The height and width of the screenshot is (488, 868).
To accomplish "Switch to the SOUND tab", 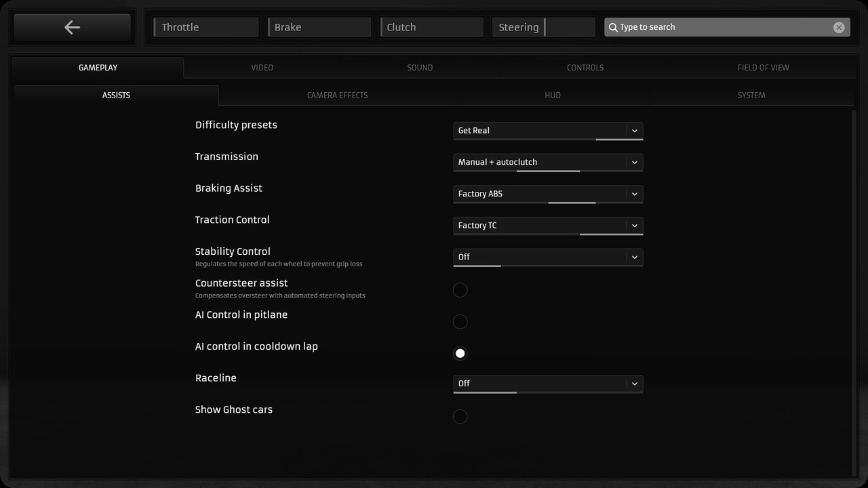I will coord(420,68).
